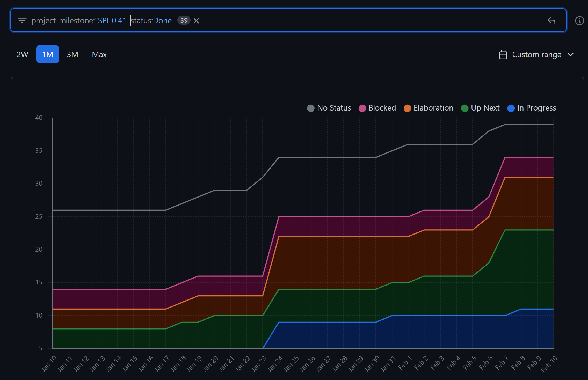Click the 40 y-axis label
The image size is (588, 380).
tap(39, 118)
